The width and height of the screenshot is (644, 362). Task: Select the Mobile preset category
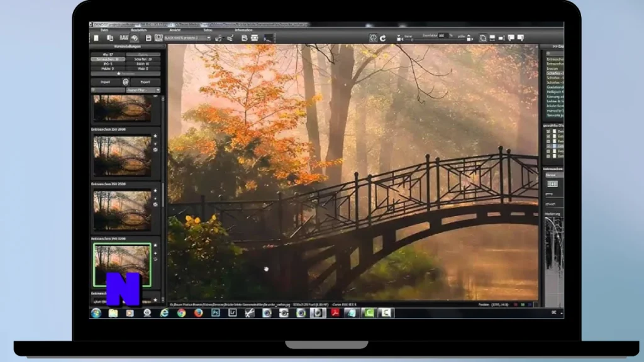pyautogui.click(x=108, y=69)
